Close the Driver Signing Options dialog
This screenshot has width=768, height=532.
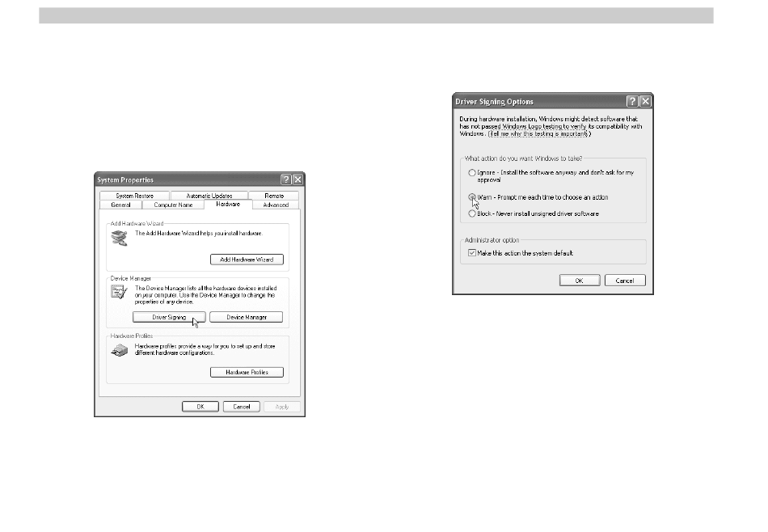[646, 101]
